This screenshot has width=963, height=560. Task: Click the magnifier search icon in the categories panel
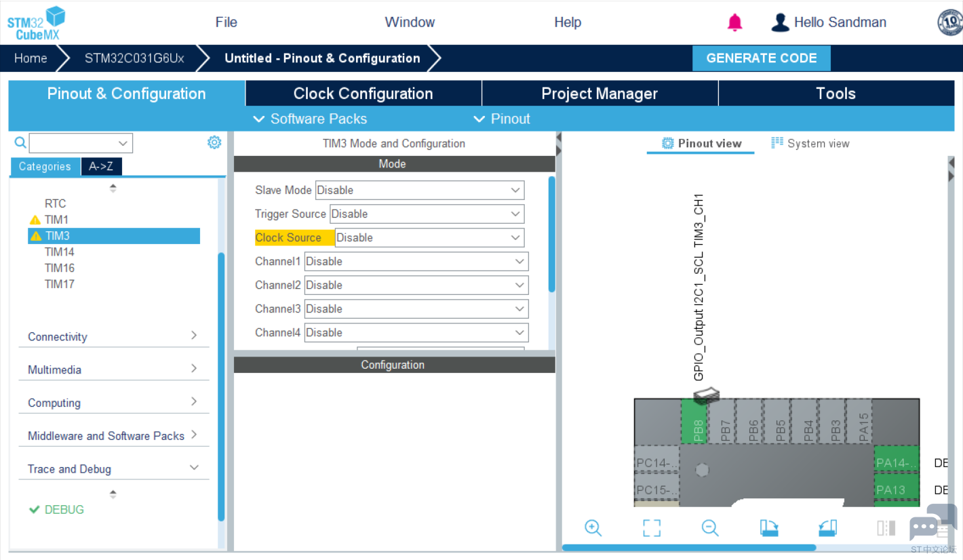20,142
